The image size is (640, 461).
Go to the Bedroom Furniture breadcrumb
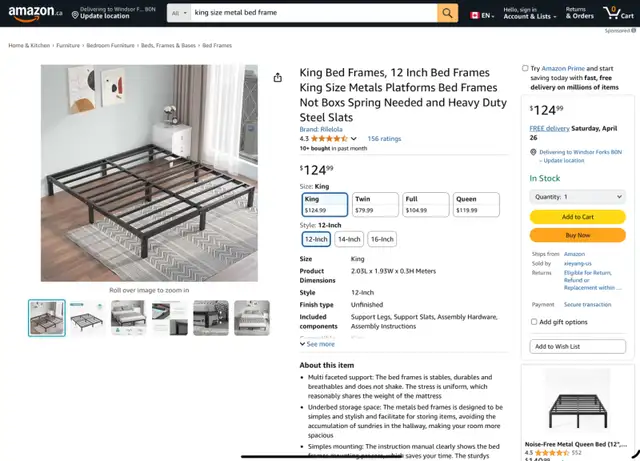(x=111, y=46)
